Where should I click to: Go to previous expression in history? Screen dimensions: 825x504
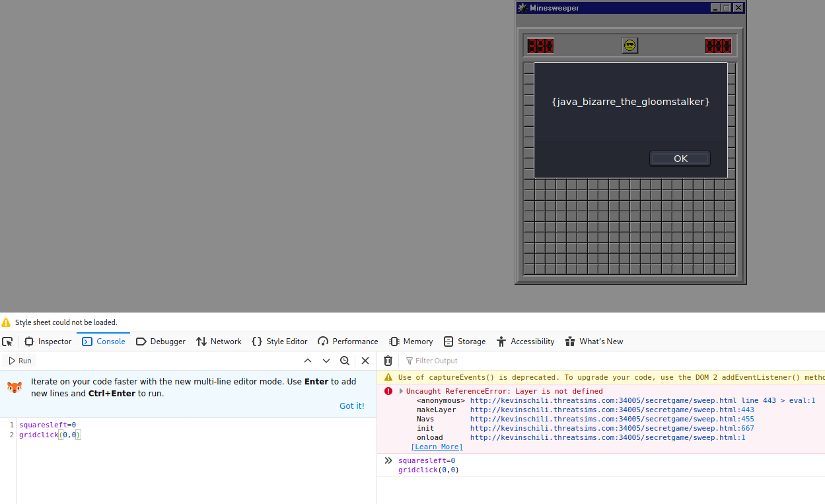pos(308,361)
